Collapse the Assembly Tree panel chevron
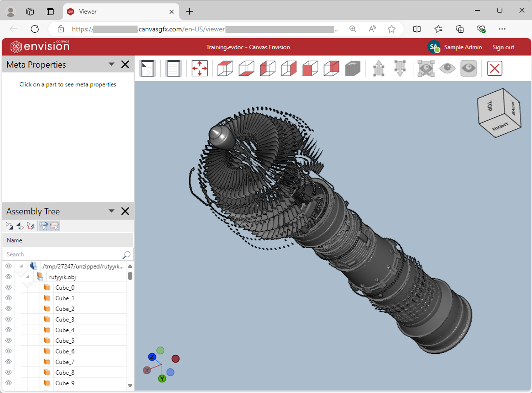Viewport: 532px width, 393px height. pos(112,211)
